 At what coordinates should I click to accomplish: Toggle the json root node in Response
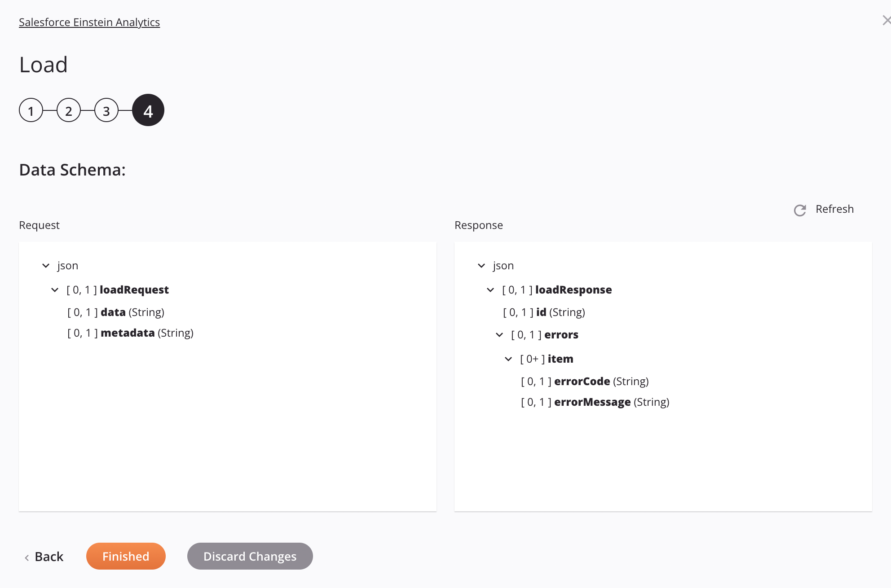coord(481,265)
